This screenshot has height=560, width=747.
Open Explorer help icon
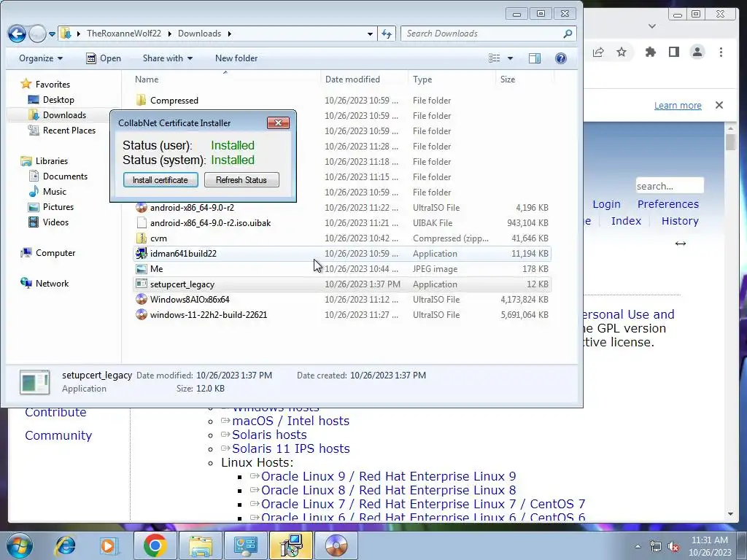[561, 58]
